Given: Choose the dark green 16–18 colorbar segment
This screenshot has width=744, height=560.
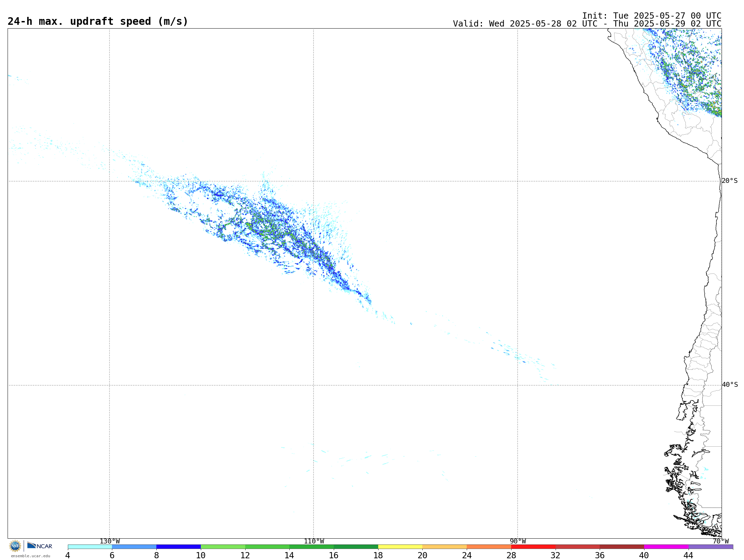Looking at the screenshot, I should coord(356,547).
